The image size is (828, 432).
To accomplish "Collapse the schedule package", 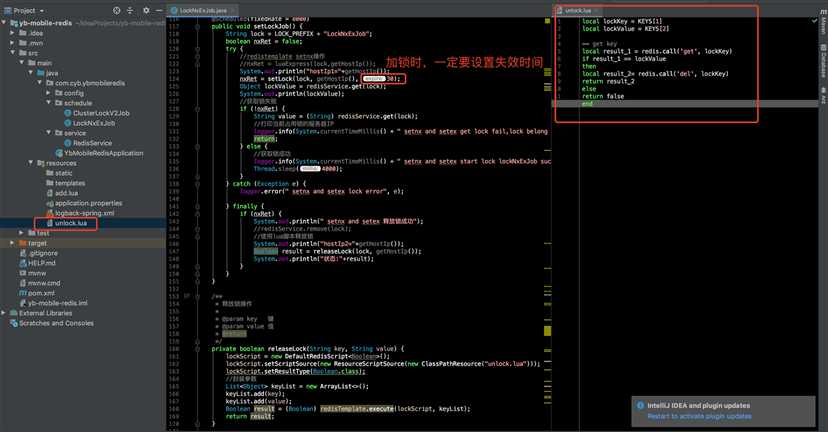I will click(49, 103).
